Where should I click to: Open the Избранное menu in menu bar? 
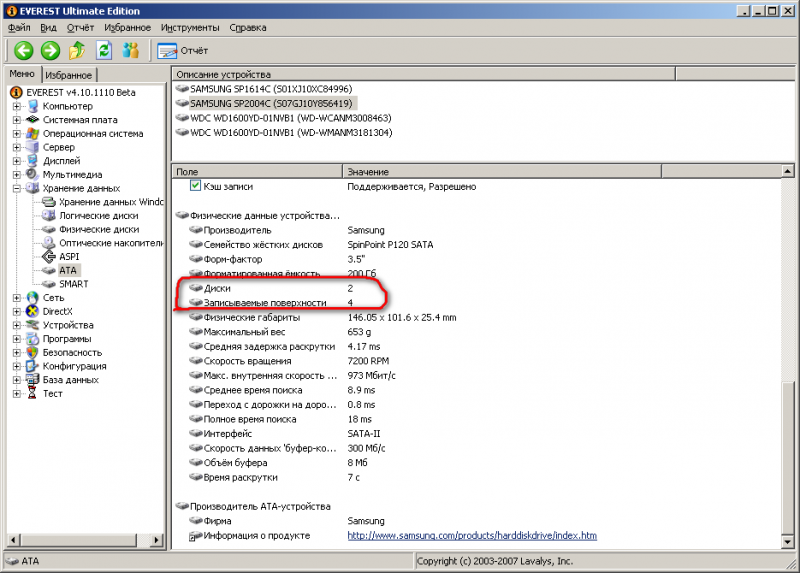tap(128, 28)
